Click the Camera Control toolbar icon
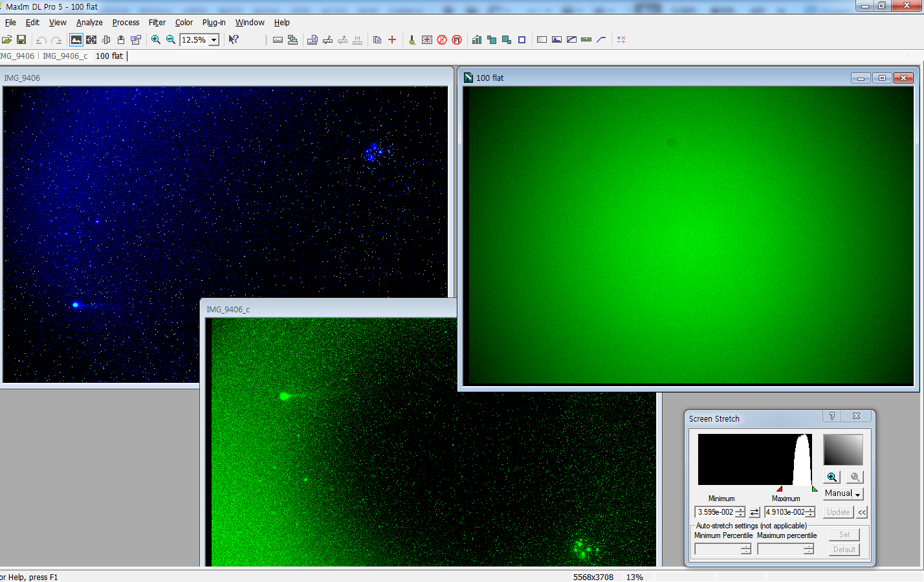Screen dimensions: 924x582 [106, 39]
